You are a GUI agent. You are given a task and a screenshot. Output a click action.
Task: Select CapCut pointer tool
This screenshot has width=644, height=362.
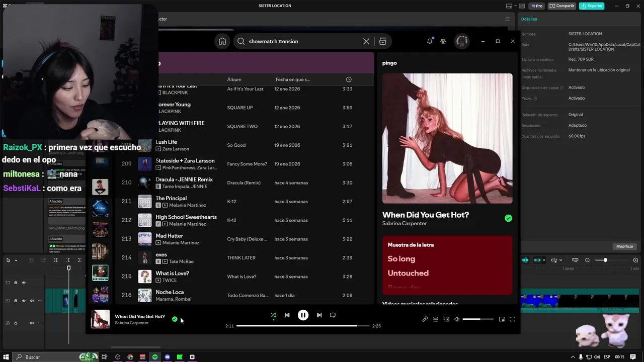coord(8,260)
